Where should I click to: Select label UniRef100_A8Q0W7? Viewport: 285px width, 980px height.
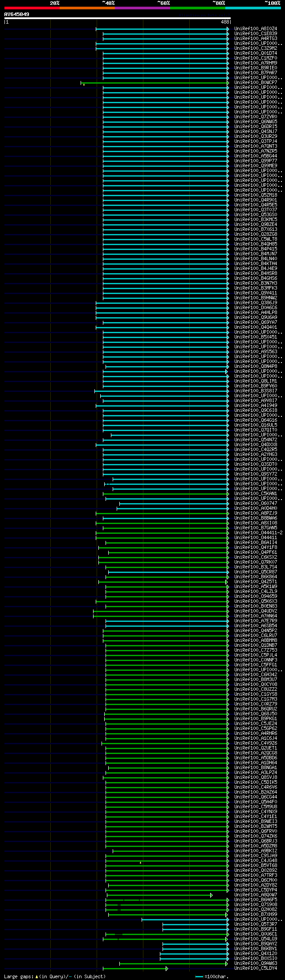coord(256,895)
